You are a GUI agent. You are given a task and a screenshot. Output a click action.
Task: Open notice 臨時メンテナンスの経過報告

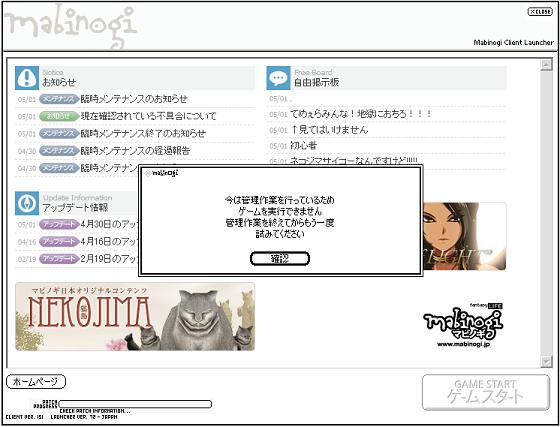[135, 150]
